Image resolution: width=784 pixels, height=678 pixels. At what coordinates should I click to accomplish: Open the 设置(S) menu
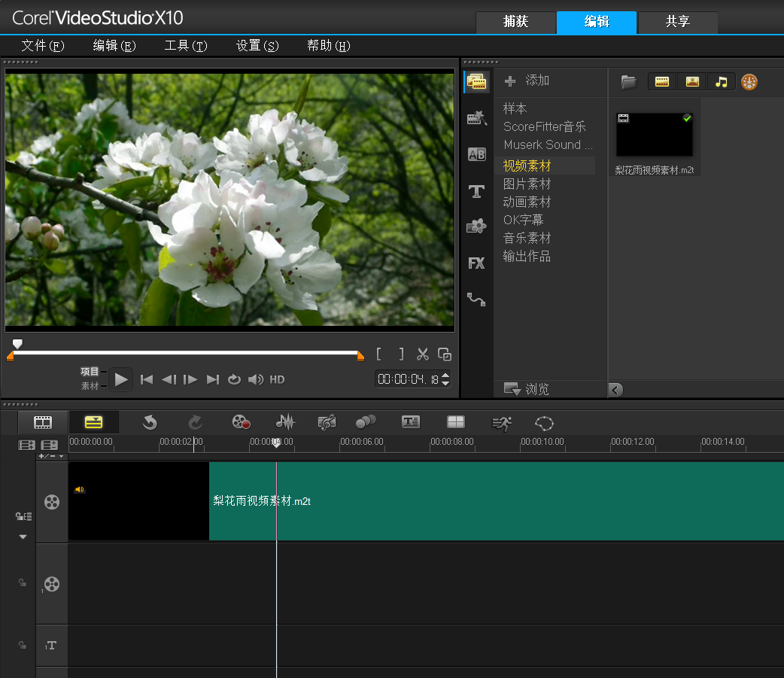[x=257, y=46]
